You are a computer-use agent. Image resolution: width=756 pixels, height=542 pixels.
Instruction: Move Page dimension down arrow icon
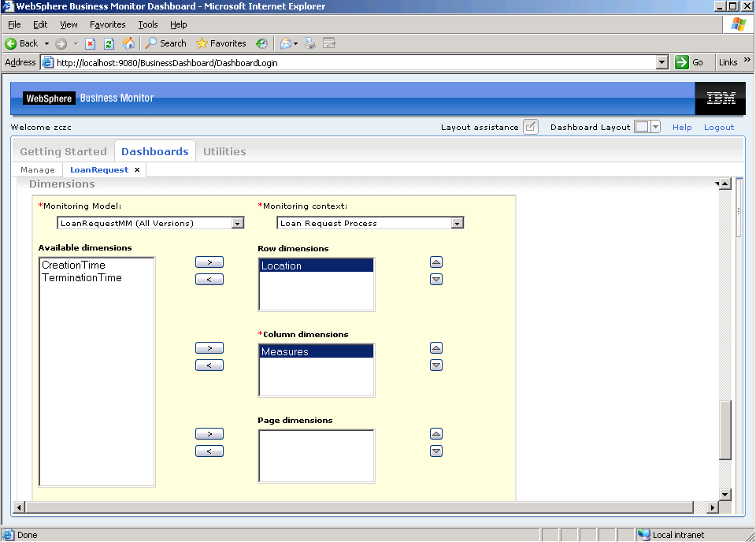436,451
